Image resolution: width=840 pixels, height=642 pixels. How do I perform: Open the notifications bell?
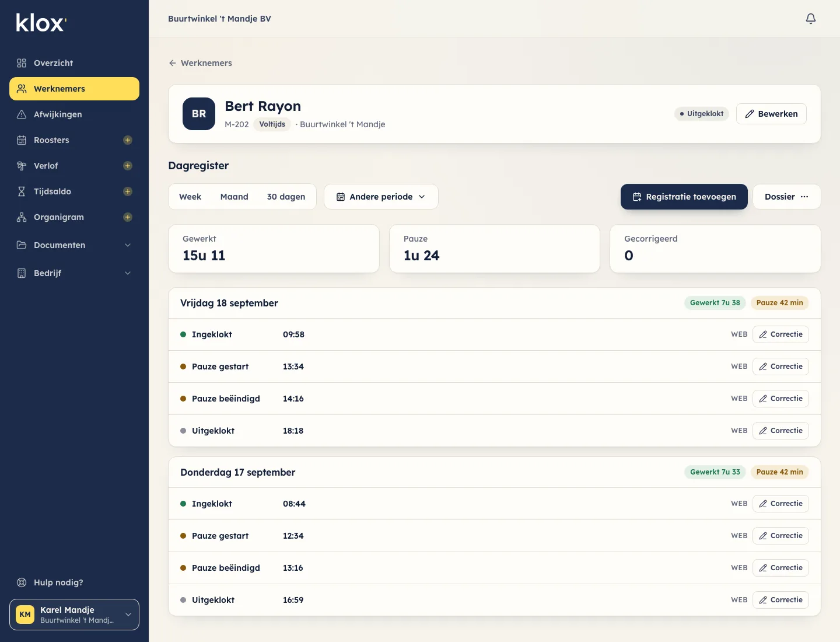[x=811, y=19]
